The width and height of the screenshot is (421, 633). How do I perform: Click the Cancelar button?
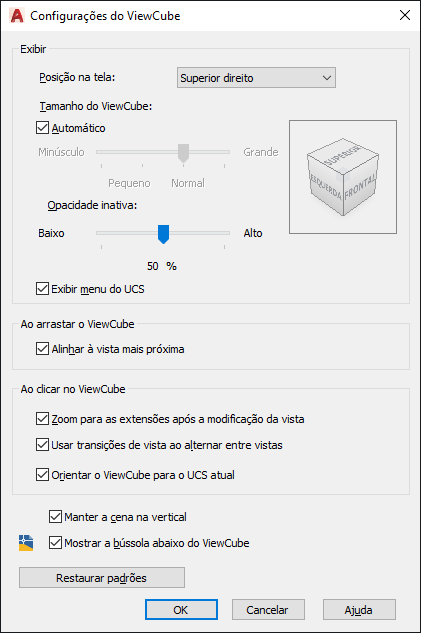[268, 610]
